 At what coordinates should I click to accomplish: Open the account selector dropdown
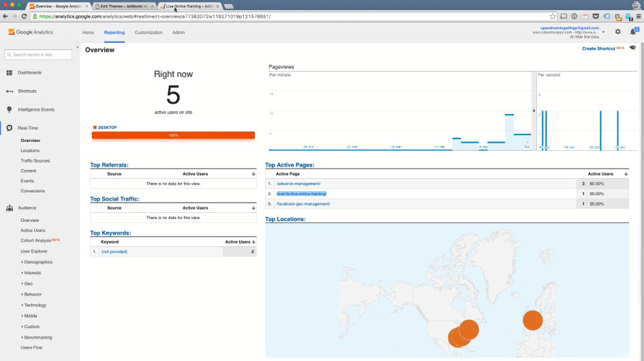pos(603,32)
